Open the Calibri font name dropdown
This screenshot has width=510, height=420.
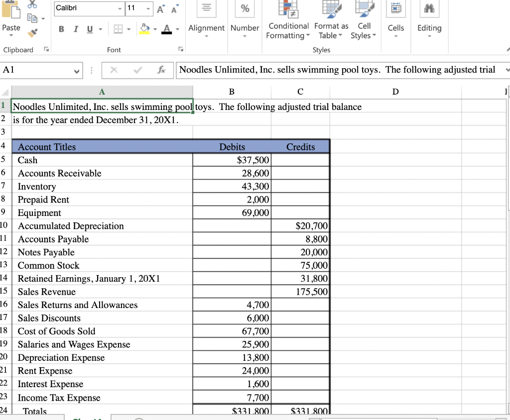(120, 8)
